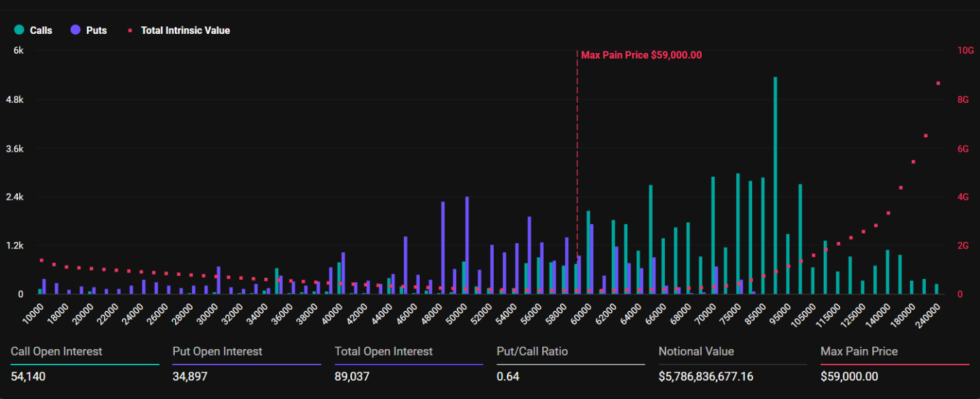This screenshot has height=399, width=980.
Task: Select the tallest teal call bar
Action: [x=775, y=185]
